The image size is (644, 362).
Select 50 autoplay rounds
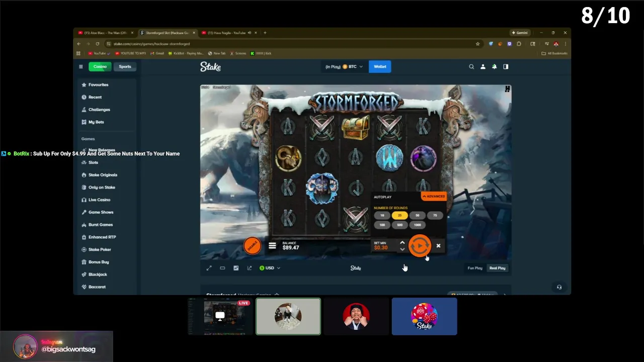pyautogui.click(x=417, y=215)
